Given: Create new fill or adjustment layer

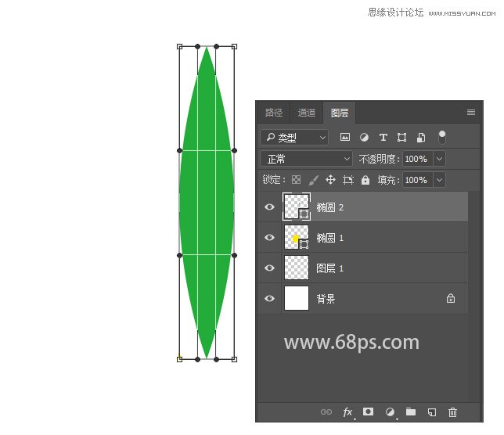Looking at the screenshot, I should pos(390,412).
